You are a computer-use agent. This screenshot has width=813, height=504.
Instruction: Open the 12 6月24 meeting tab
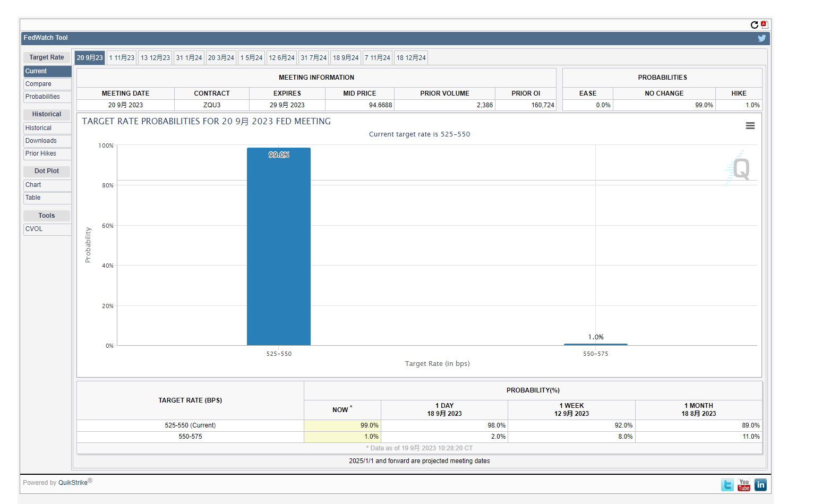281,58
